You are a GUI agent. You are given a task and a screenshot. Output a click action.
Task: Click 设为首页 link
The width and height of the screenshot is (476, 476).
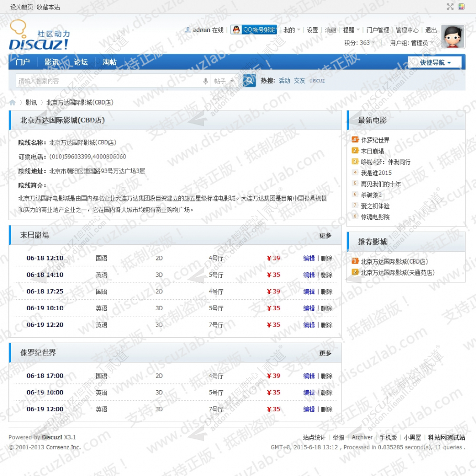pyautogui.click(x=21, y=7)
